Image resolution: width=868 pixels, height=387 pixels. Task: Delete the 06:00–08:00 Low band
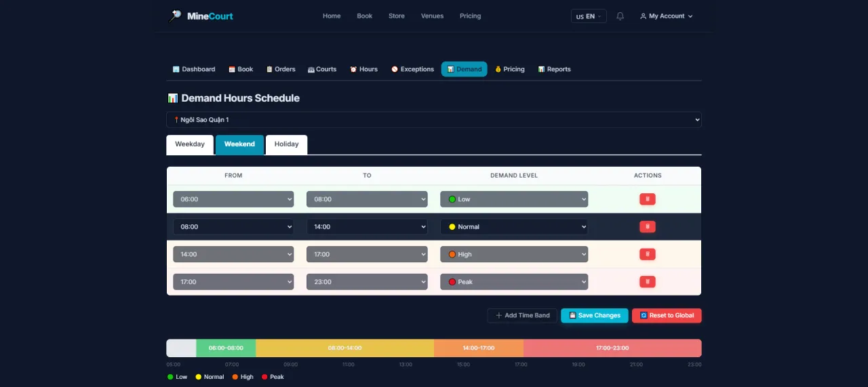tap(648, 199)
